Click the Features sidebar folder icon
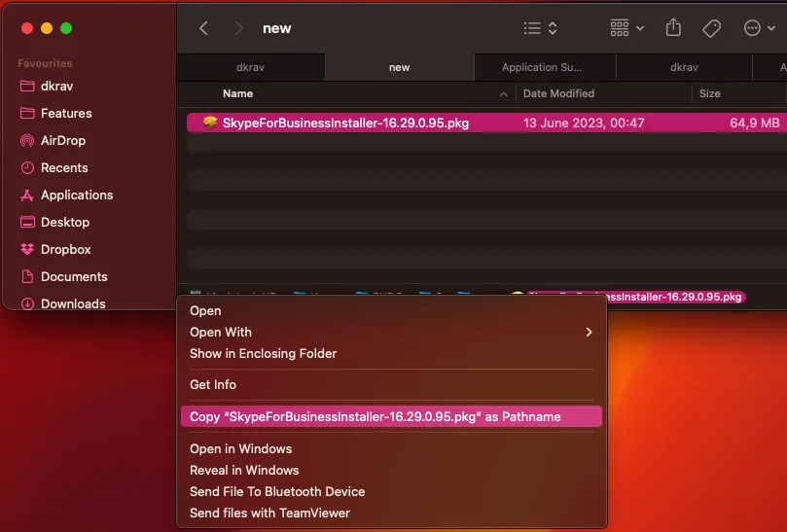The image size is (787, 532). pyautogui.click(x=27, y=113)
